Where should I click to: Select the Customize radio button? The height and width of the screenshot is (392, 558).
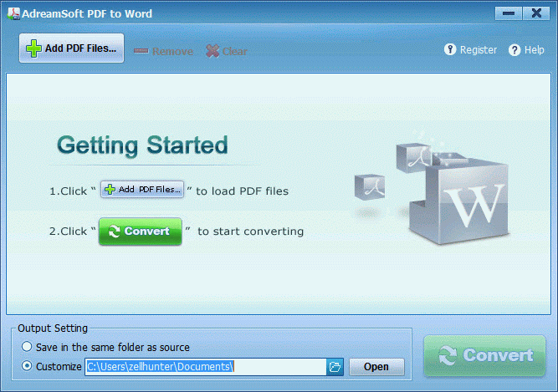[27, 366]
